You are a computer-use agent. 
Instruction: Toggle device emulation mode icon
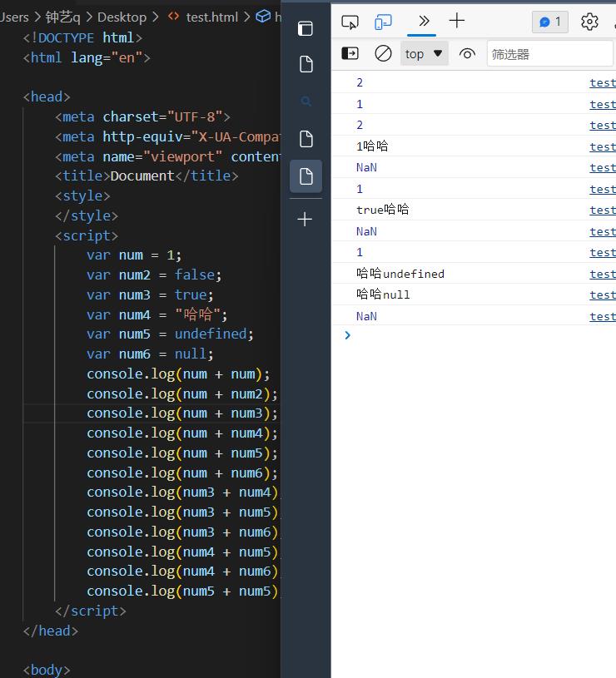click(383, 22)
